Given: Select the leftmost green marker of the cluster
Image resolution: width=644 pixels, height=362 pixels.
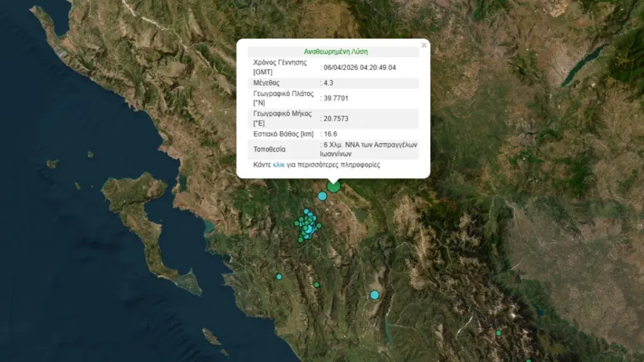Looking at the screenshot, I should 297,223.
